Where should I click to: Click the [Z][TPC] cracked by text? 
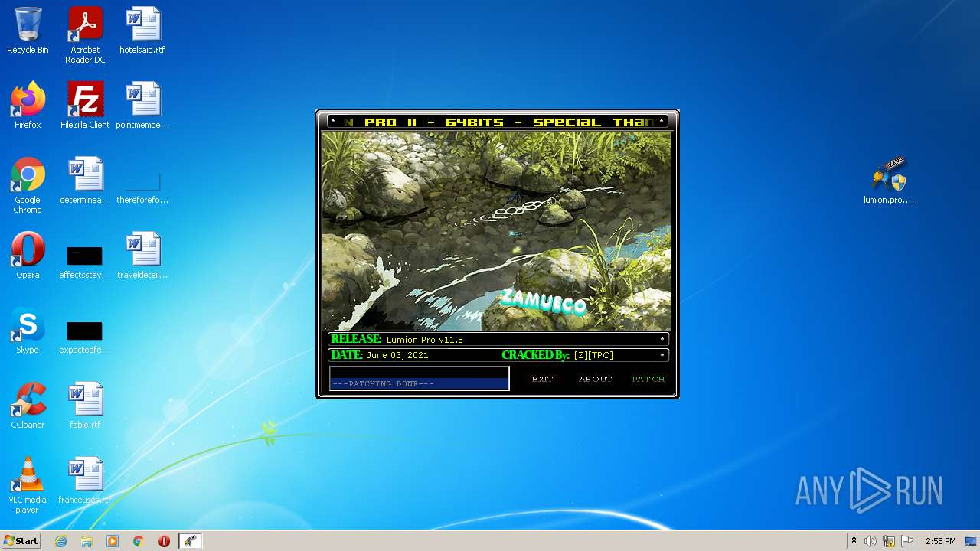pyautogui.click(x=593, y=355)
